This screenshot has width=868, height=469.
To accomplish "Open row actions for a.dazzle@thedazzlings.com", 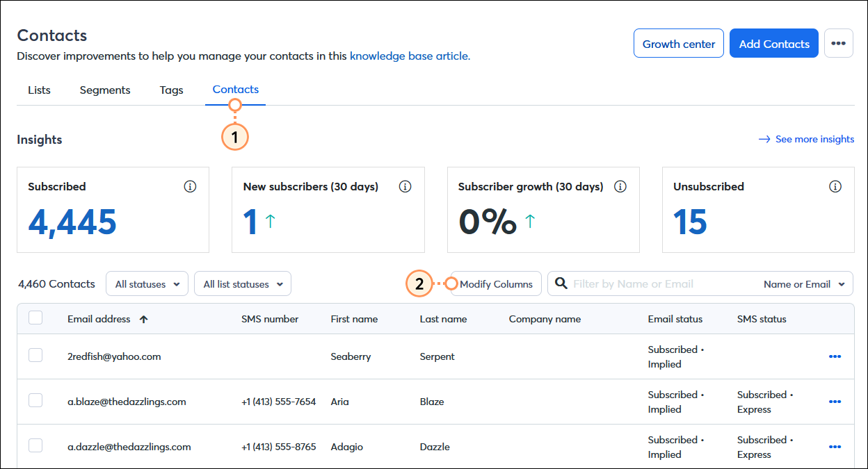I will pos(835,447).
